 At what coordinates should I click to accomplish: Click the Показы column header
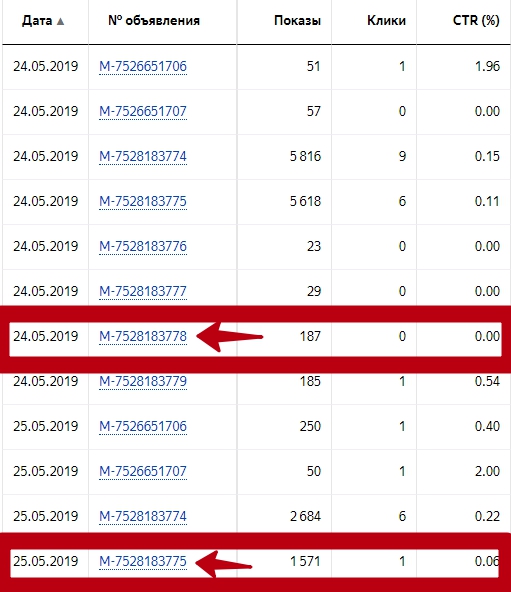(297, 20)
